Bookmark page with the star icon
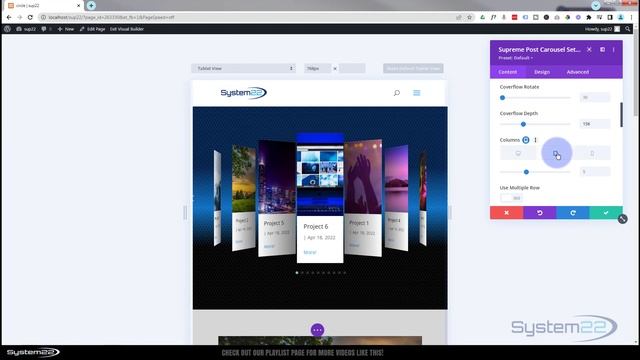 pos(469,18)
